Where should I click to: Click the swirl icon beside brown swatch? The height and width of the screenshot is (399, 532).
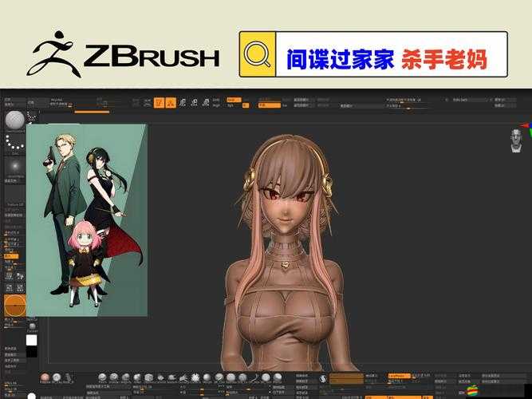coord(323,378)
